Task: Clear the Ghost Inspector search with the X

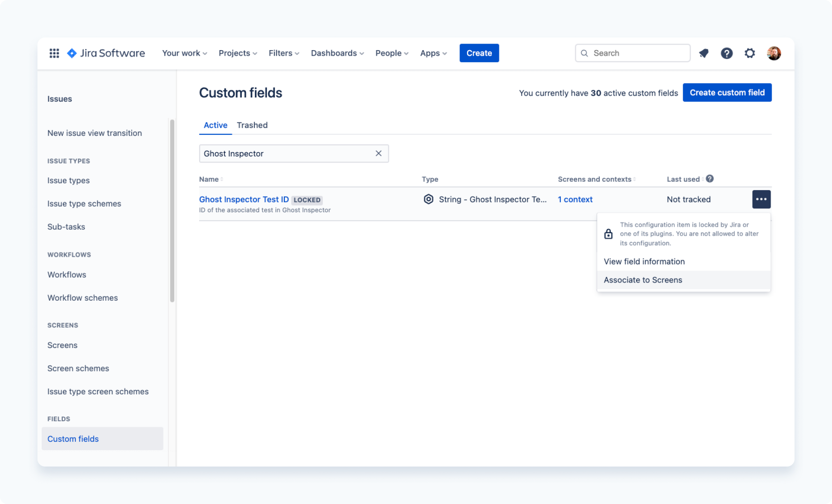Action: 378,153
